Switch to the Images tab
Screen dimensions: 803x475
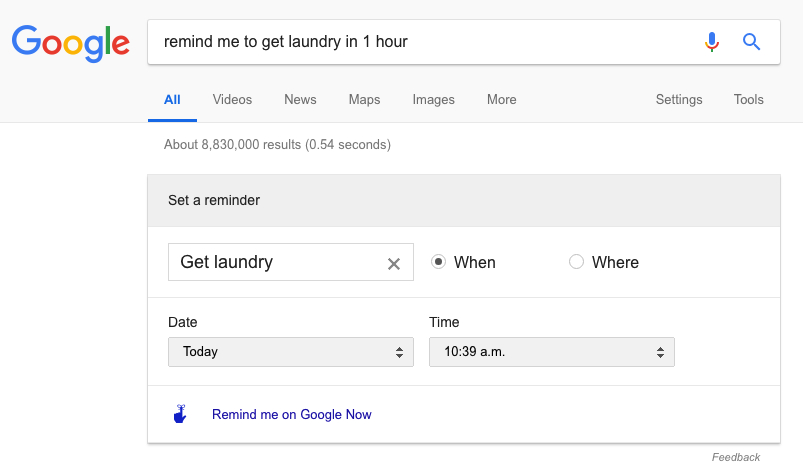pos(433,99)
